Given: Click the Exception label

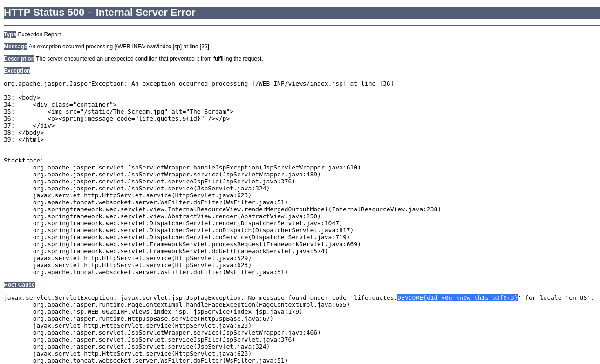Looking at the screenshot, I should (17, 71).
